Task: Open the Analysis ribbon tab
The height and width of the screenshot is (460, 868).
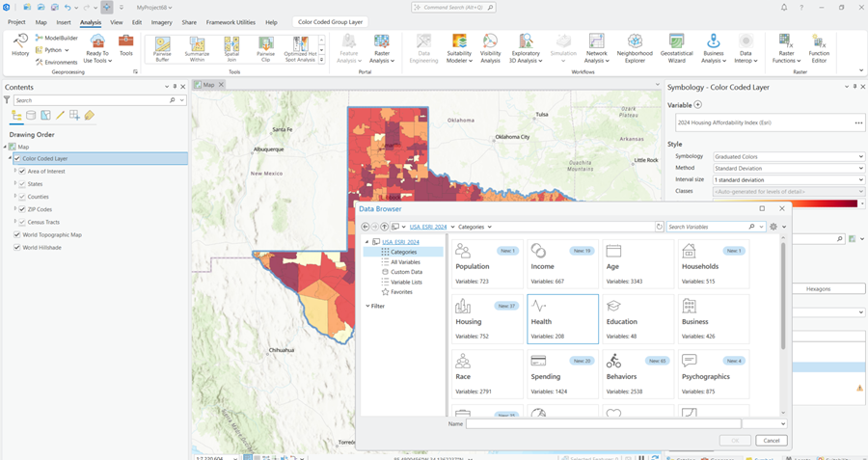Action: 91,23
